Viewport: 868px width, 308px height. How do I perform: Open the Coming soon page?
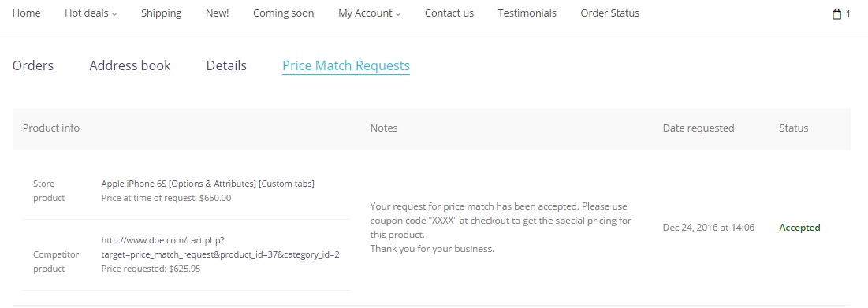point(284,13)
